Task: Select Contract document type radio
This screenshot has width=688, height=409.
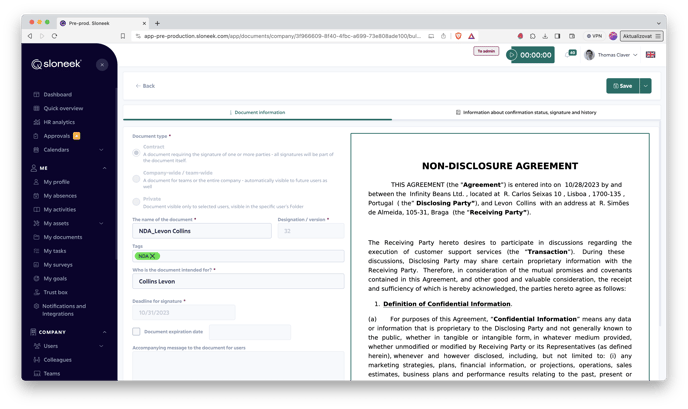Action: [x=136, y=153]
